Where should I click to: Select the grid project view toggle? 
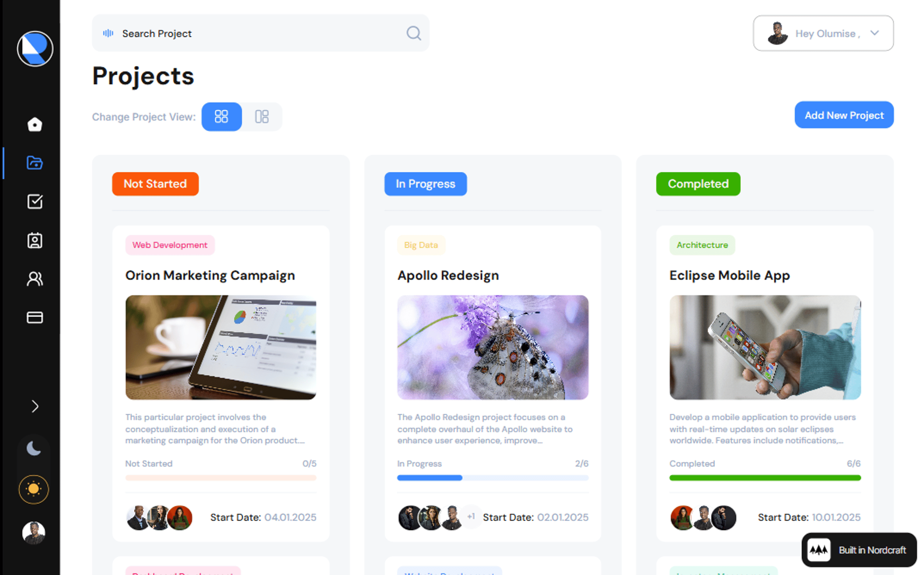222,117
